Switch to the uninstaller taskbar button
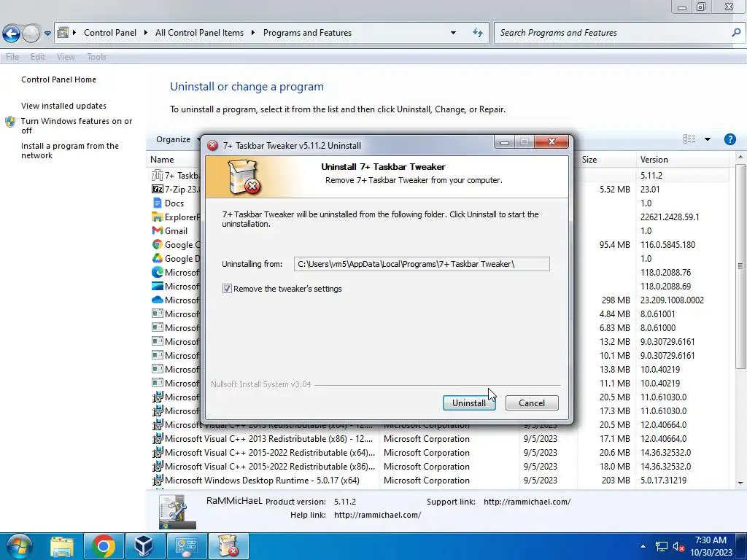Image resolution: width=747 pixels, height=560 pixels. coord(228,546)
